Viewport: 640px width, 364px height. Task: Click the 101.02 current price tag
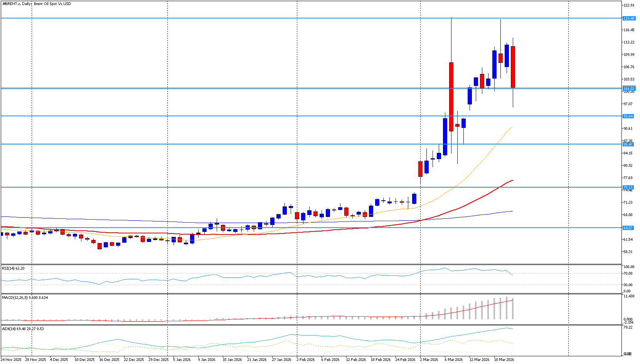629,89
